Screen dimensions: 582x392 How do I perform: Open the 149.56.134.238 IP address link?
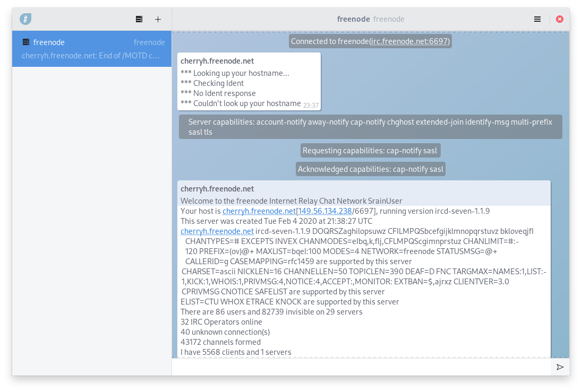(x=325, y=211)
